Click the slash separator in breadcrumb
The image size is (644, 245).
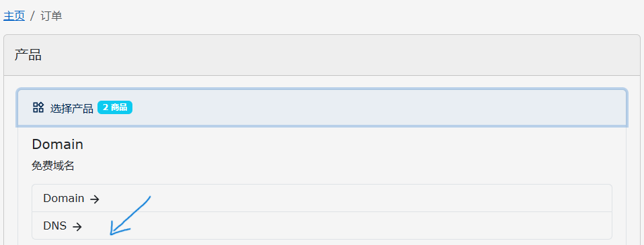point(32,16)
